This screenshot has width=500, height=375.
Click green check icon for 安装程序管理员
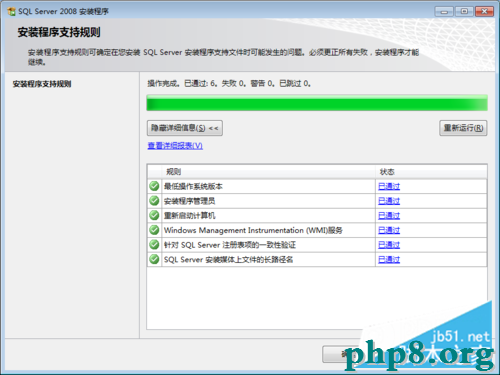[154, 201]
